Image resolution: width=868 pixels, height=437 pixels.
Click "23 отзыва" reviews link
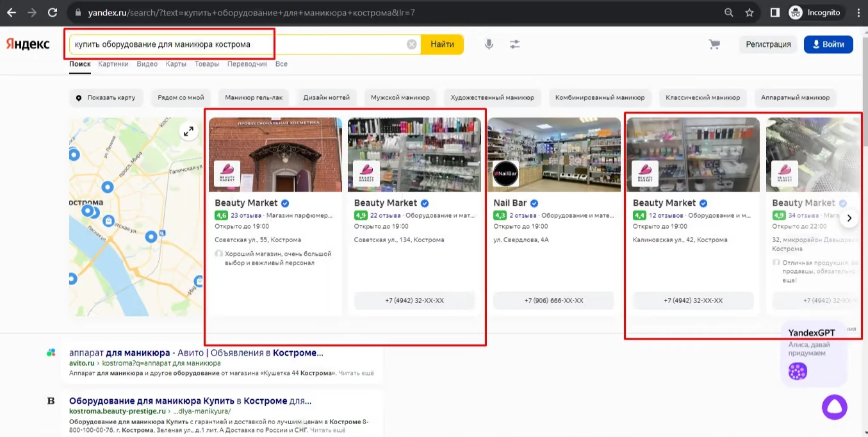click(246, 216)
